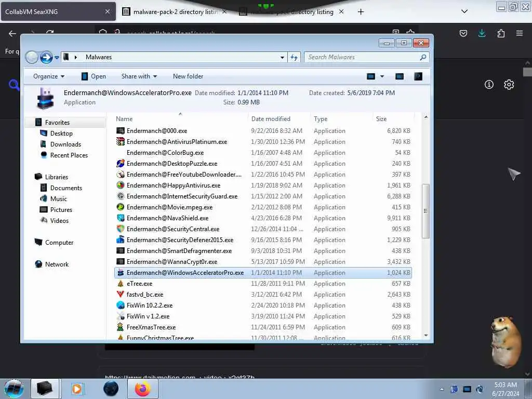Select Endermanch@000.exe file icon

[121, 130]
